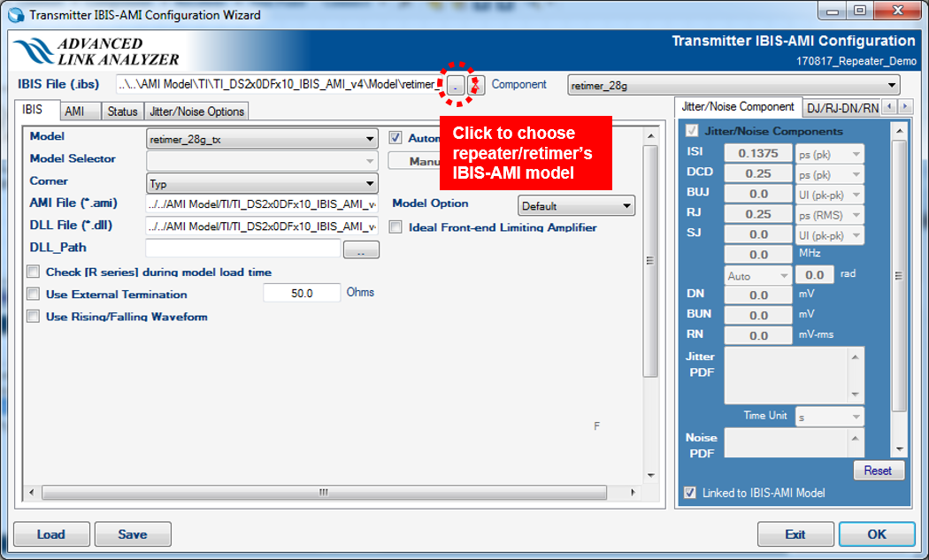Click the Reset button
Screen dimensions: 929x560
(x=878, y=471)
